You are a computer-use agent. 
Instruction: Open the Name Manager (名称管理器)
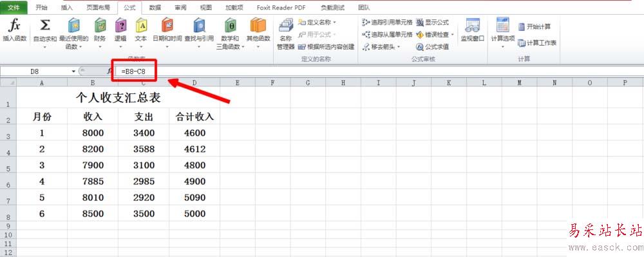coord(285,33)
